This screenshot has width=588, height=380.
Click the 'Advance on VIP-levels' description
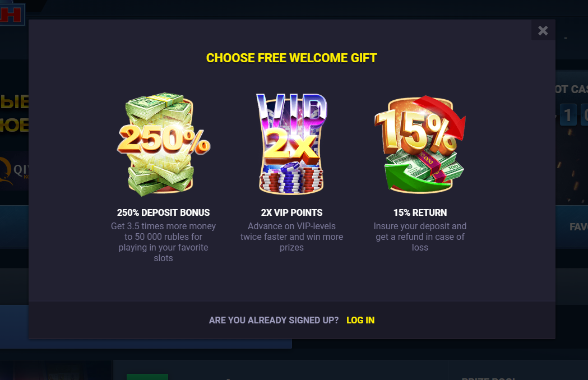click(x=291, y=237)
